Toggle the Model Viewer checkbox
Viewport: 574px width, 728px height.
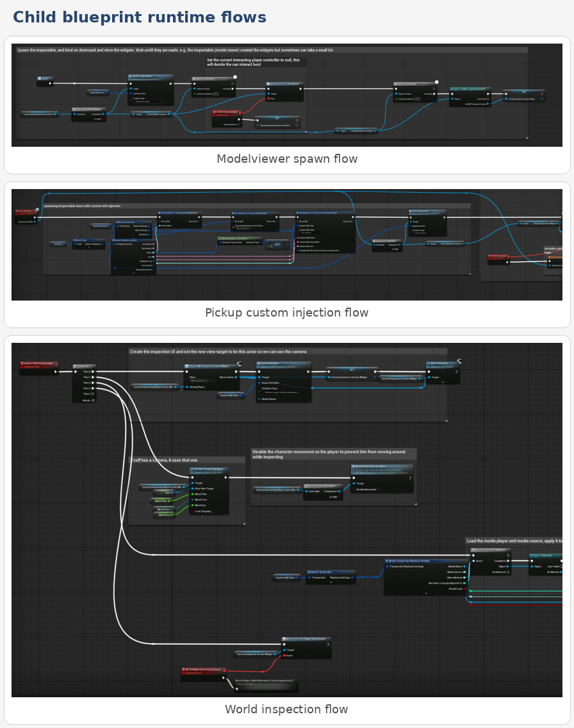coord(258,399)
